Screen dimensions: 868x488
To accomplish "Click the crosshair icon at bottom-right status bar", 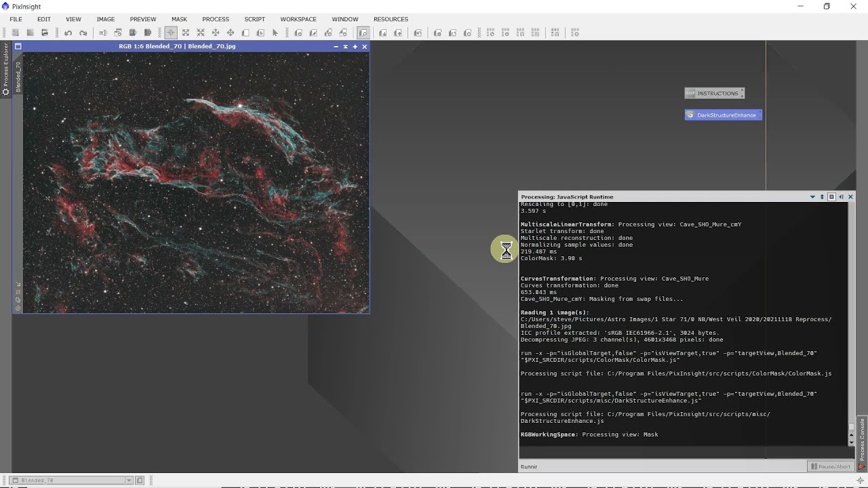I will click(x=860, y=481).
